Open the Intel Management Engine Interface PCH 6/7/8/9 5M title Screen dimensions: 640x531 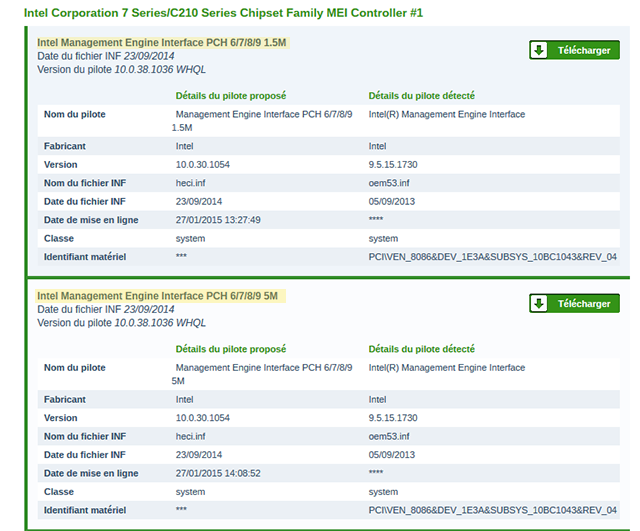coord(158,296)
